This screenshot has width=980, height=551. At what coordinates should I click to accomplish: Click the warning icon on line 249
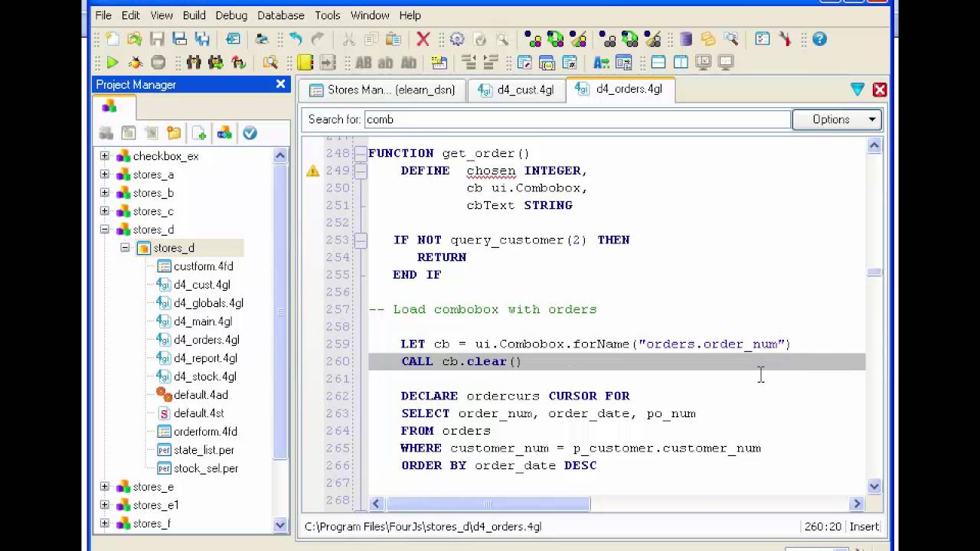click(x=312, y=171)
